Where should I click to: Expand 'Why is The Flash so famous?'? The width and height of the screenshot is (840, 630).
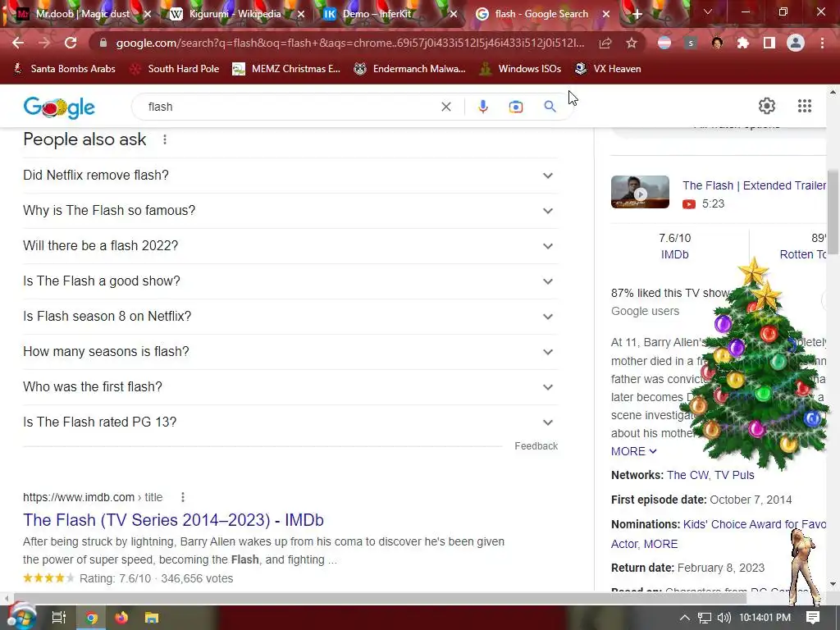point(290,211)
